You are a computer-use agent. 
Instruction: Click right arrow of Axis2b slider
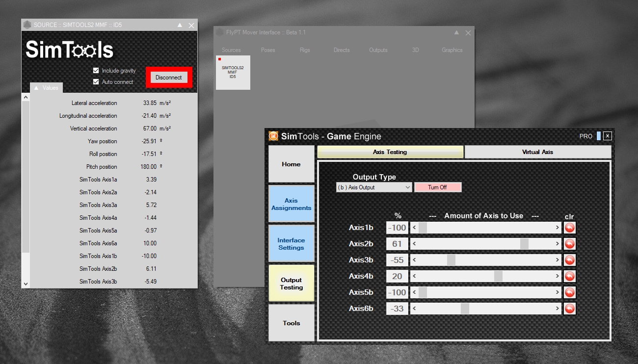click(558, 244)
